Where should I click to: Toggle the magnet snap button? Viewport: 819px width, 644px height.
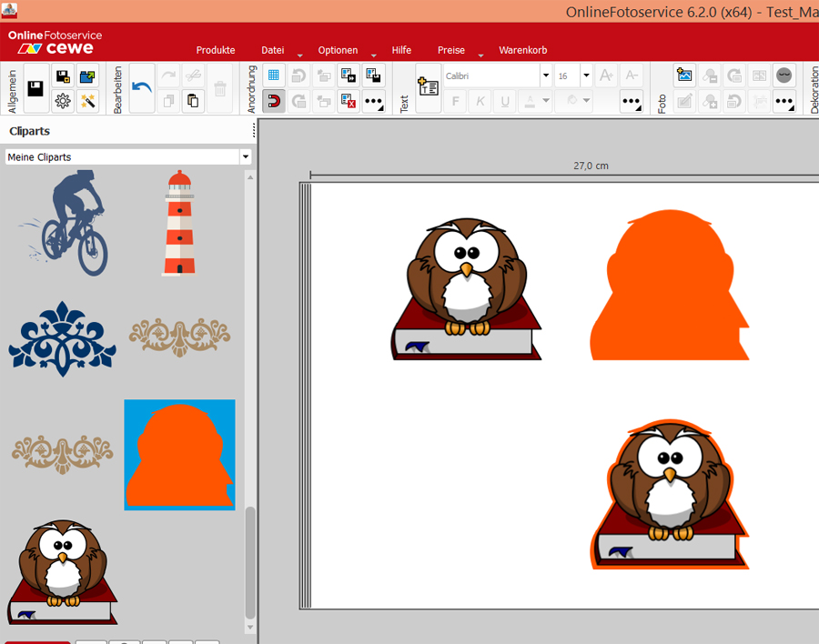(273, 101)
